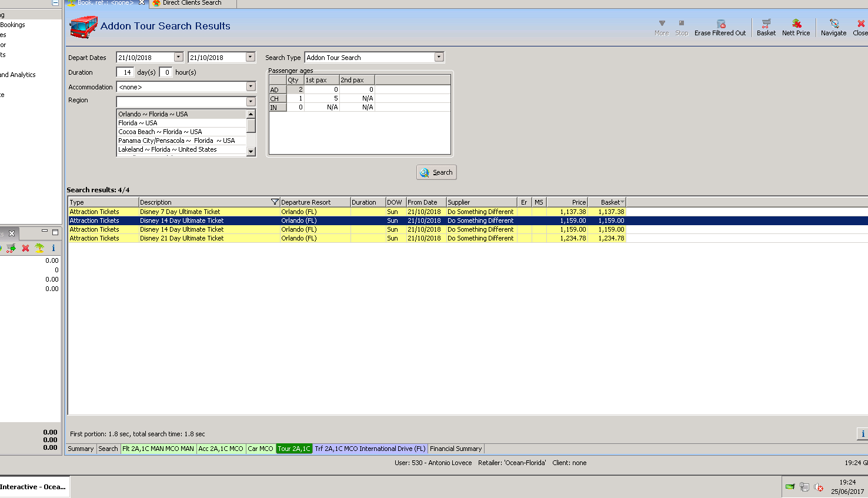The image size is (868, 498).
Task: Select Cocoa Beach ~ Florida ~ USA region
Action: coord(181,132)
